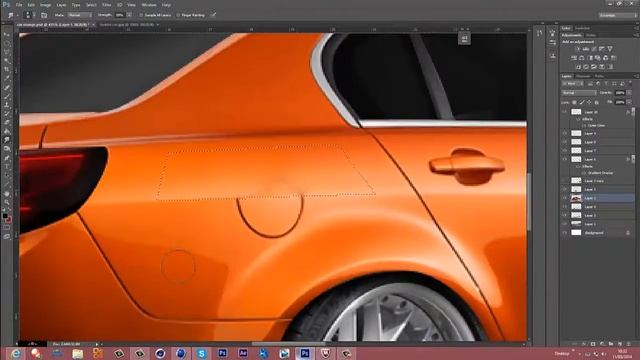The height and width of the screenshot is (360, 640).
Task: Select the Hand tool
Action: pyautogui.click(x=7, y=193)
